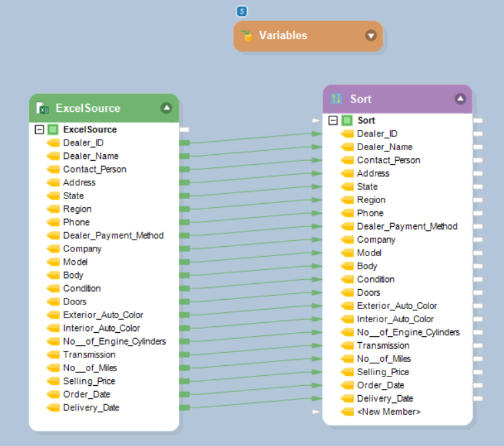504x446 pixels.
Task: Collapse the ExcelSource tree node
Action: click(39, 130)
